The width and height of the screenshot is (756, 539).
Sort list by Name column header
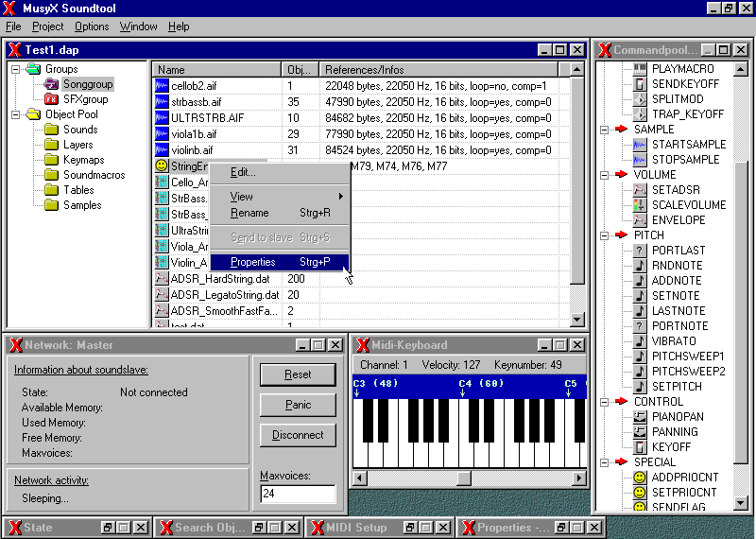(x=216, y=69)
